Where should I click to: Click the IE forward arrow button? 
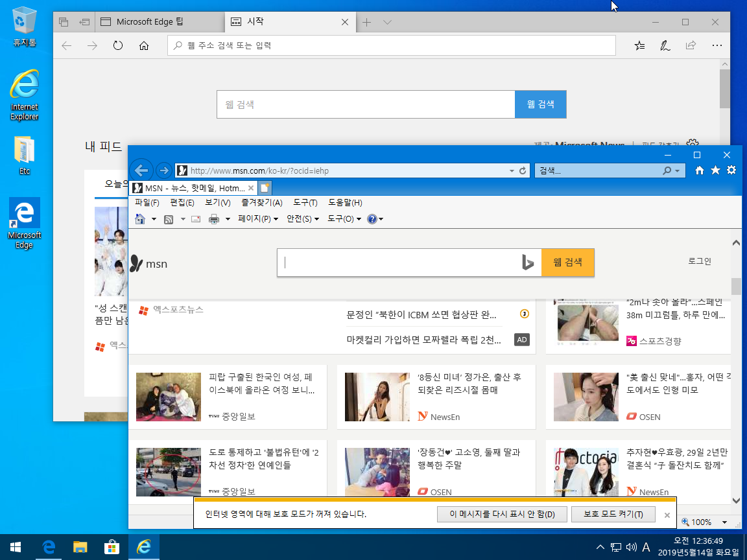[x=163, y=170]
